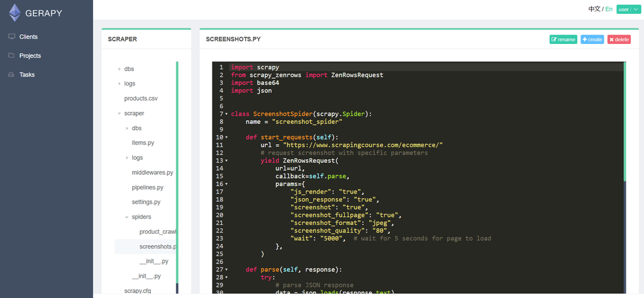Click the Tasks printer icon
The image size is (644, 298).
coord(11,75)
